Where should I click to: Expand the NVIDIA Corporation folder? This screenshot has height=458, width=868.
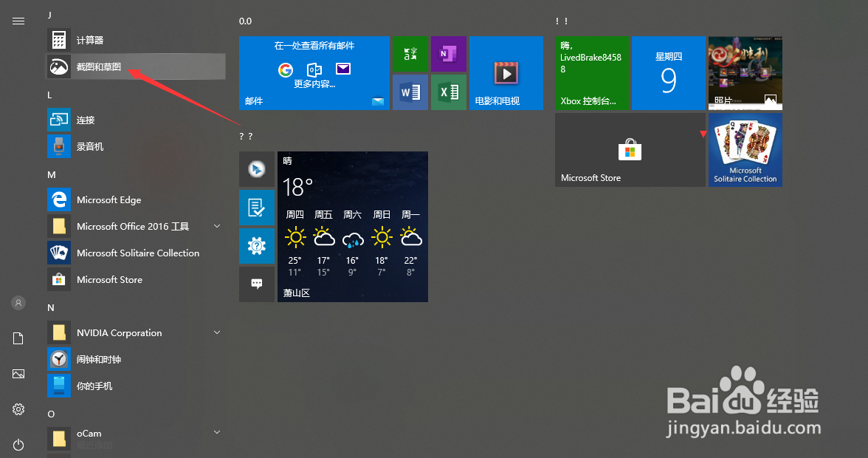[136, 332]
